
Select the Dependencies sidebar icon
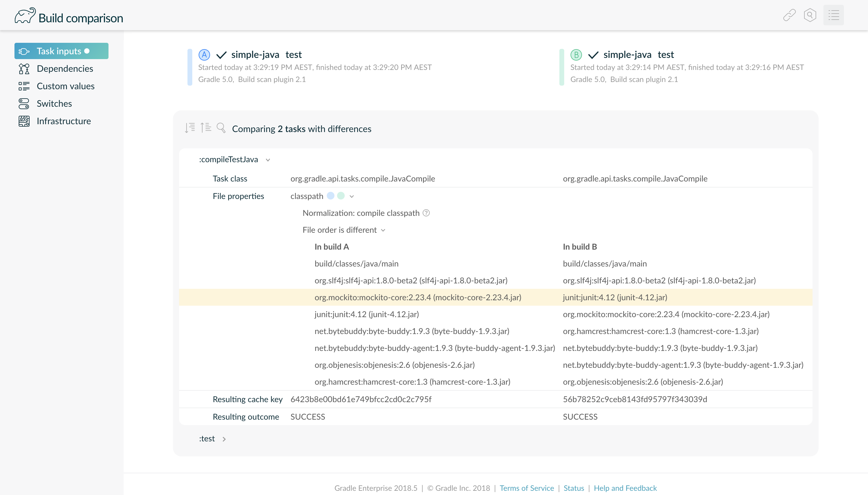click(x=24, y=69)
